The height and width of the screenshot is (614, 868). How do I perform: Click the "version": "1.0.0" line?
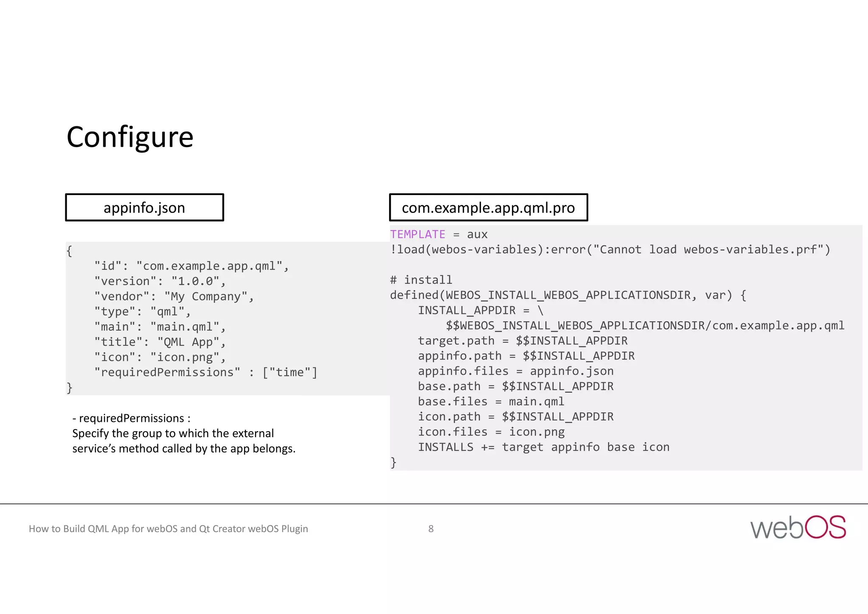coord(160,281)
